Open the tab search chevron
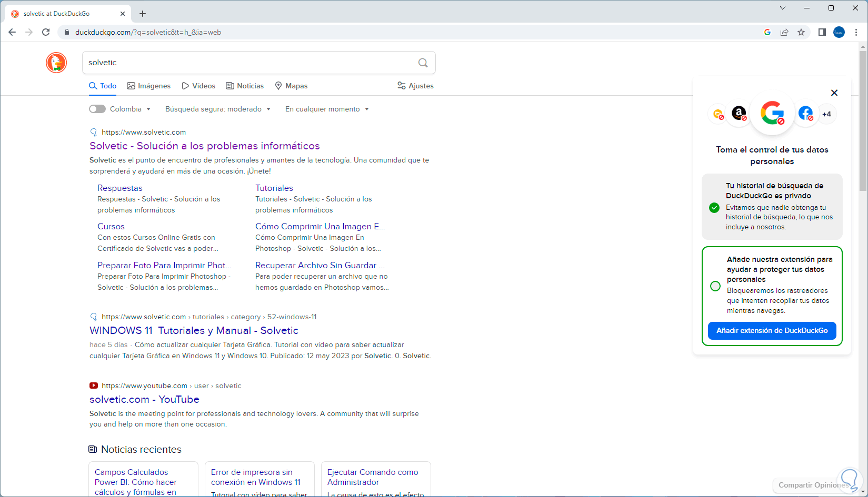 (x=783, y=8)
